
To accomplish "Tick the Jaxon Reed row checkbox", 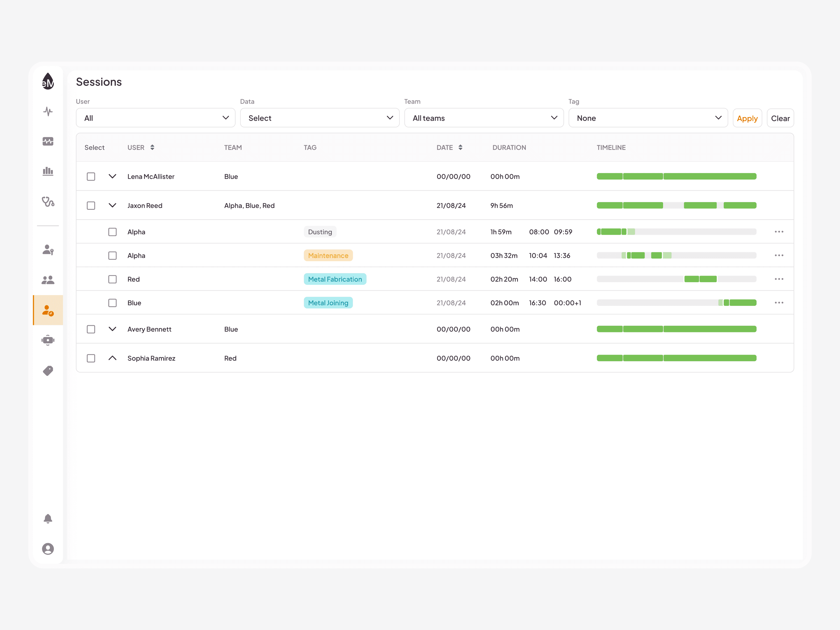I will [91, 206].
